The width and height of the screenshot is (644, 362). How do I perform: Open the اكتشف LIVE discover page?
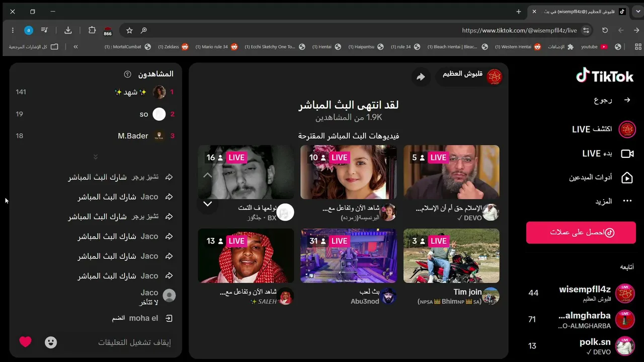[604, 129]
